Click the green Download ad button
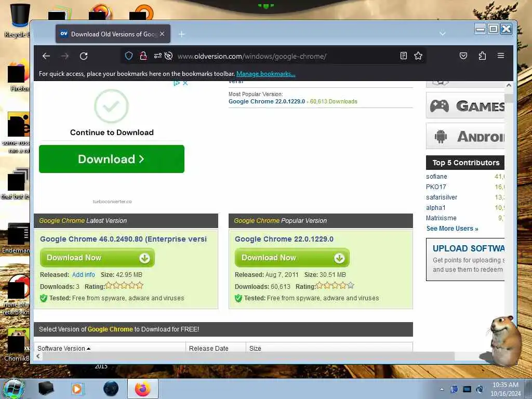This screenshot has height=399, width=532. click(112, 159)
